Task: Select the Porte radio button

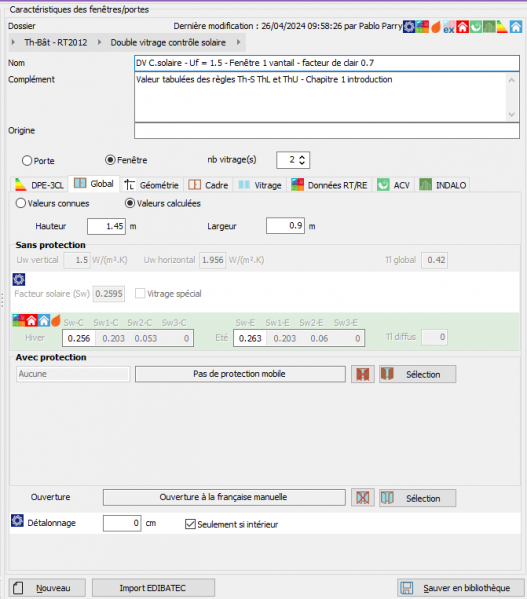Action: tap(27, 160)
